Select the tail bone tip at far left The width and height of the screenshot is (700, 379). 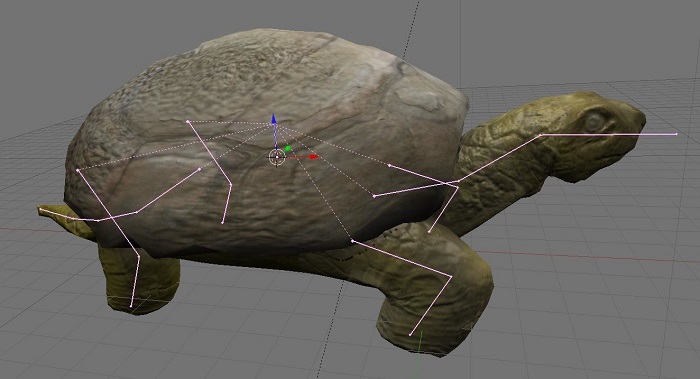40,208
